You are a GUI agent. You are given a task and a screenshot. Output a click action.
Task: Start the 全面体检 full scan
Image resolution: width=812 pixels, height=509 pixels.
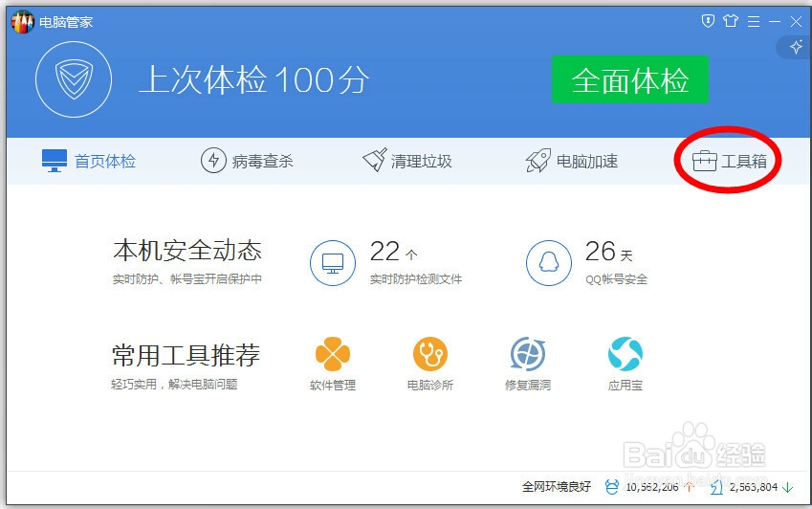tap(629, 79)
